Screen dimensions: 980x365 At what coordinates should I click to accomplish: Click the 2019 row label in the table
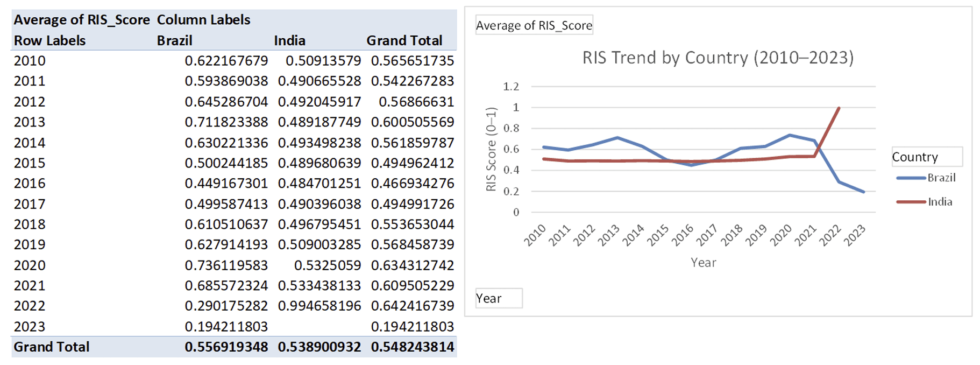30,244
